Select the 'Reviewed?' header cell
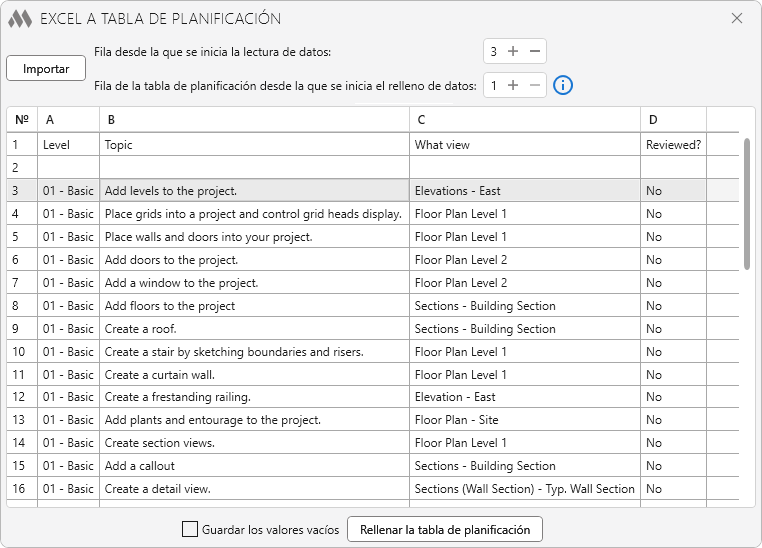The height and width of the screenshot is (548, 762). (x=673, y=145)
